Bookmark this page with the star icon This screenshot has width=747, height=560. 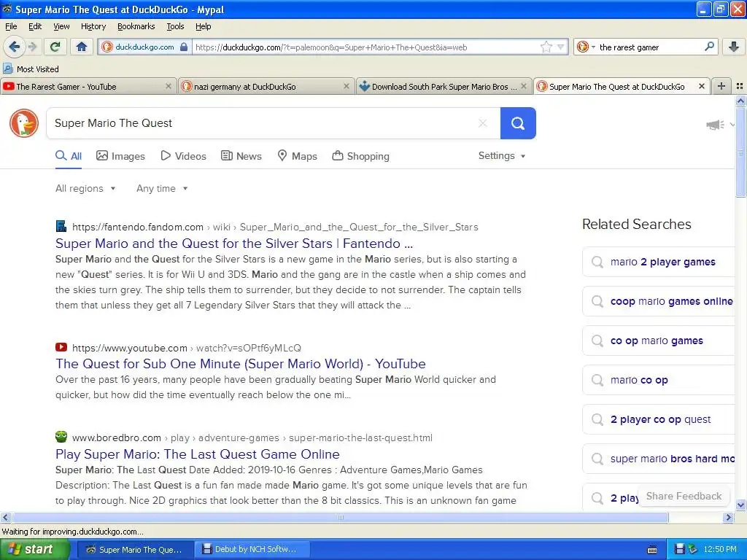[x=546, y=47]
